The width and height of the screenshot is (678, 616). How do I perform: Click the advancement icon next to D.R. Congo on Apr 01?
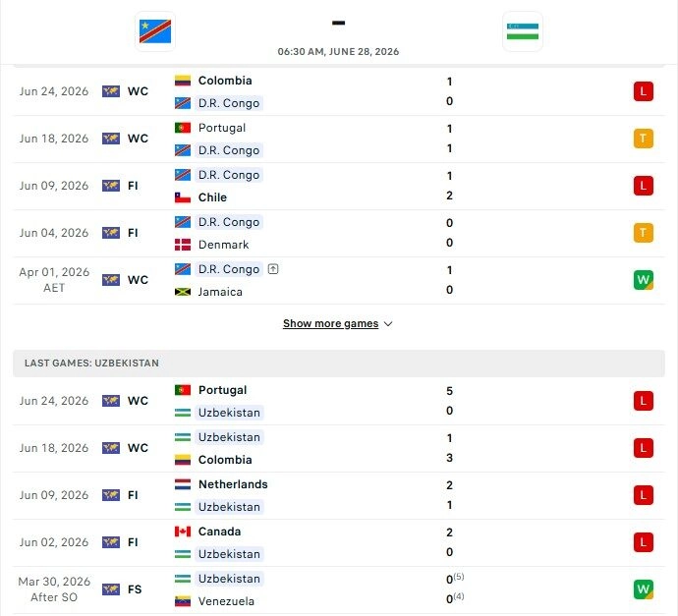(x=273, y=269)
